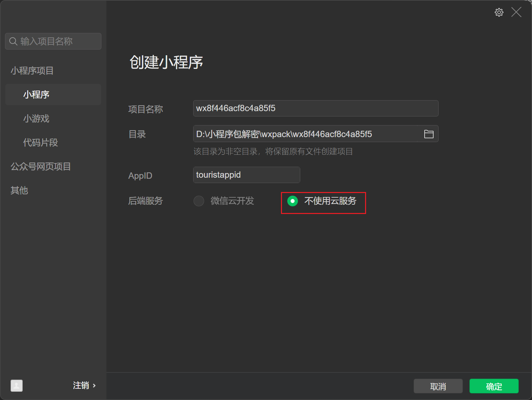Select the 微信云开发 radio option

click(x=199, y=201)
